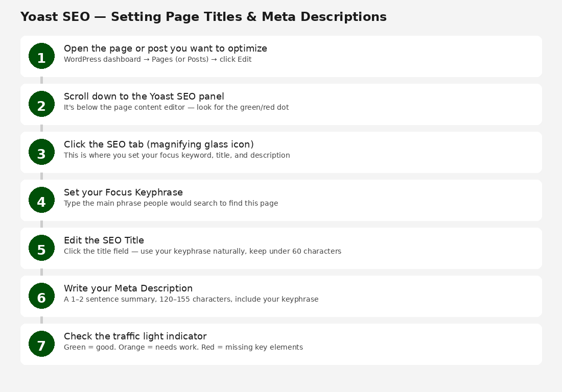This screenshot has height=392, width=562.
Task: Click the WordPress dashboard path description text
Action: 157,59
